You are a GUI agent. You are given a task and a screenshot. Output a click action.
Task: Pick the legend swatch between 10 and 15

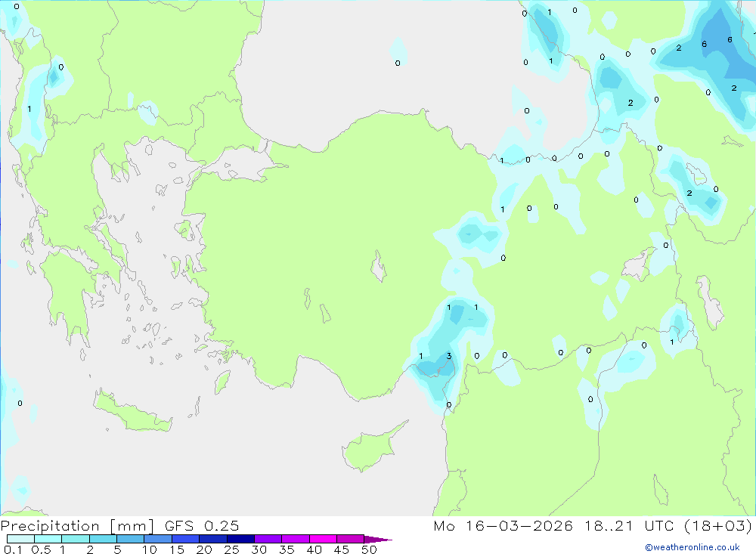pyautogui.click(x=158, y=539)
